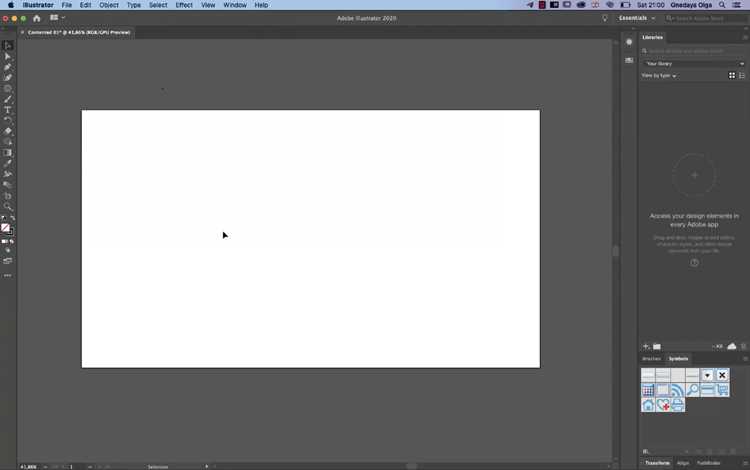Click the plus icon at Libraries panel bottom
Viewport: 750px width, 470px height.
pos(646,346)
